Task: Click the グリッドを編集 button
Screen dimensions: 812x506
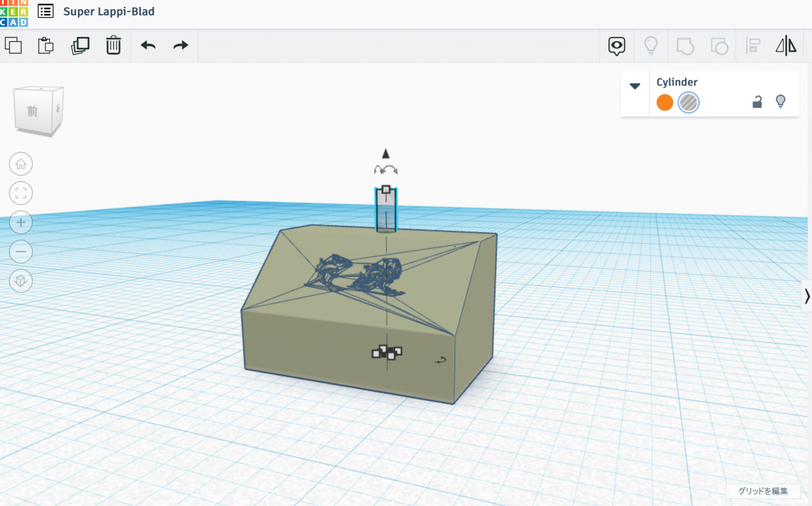Action: tap(763, 491)
